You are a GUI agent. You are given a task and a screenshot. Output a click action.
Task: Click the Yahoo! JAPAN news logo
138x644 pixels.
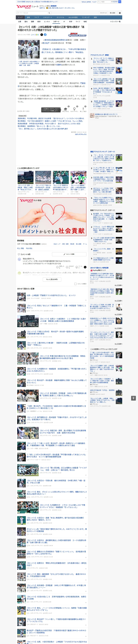[x=27, y=7]
